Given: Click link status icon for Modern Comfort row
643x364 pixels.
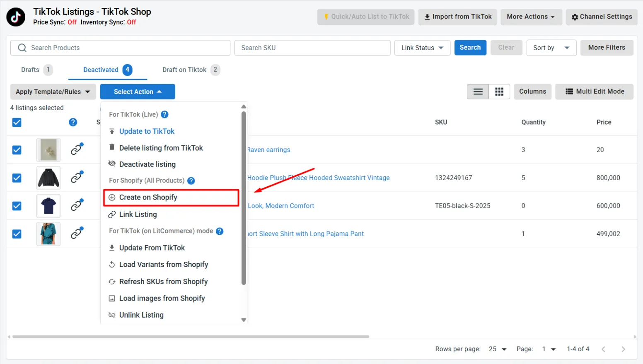Looking at the screenshot, I should [77, 205].
